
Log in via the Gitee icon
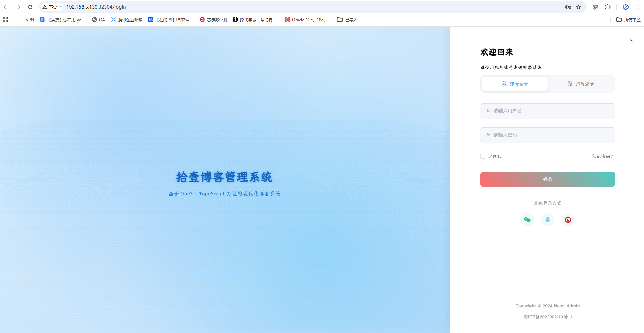[567, 219]
